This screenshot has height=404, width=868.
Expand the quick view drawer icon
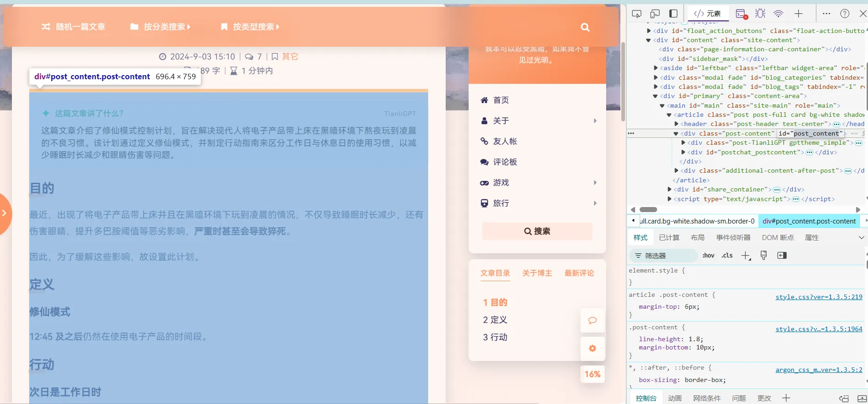coord(862,399)
